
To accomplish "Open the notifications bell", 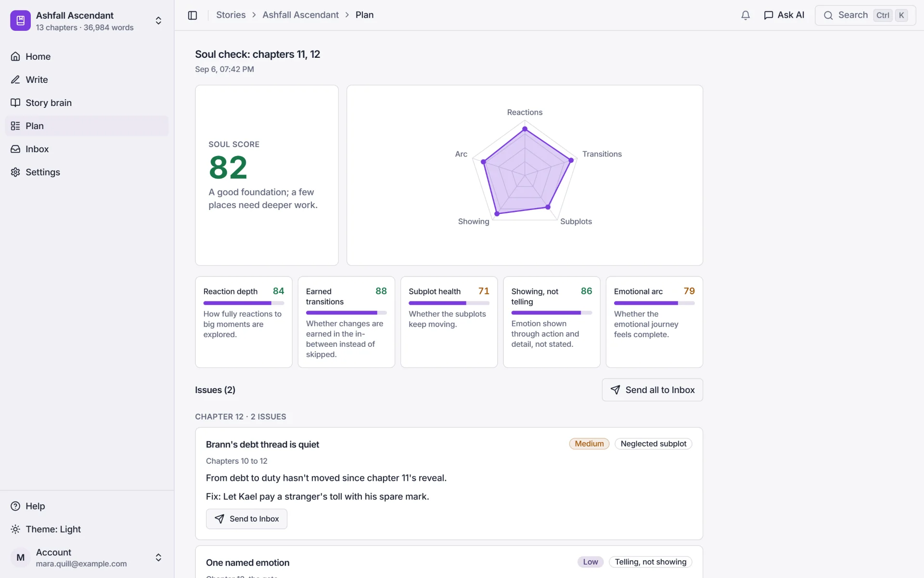I will (745, 15).
